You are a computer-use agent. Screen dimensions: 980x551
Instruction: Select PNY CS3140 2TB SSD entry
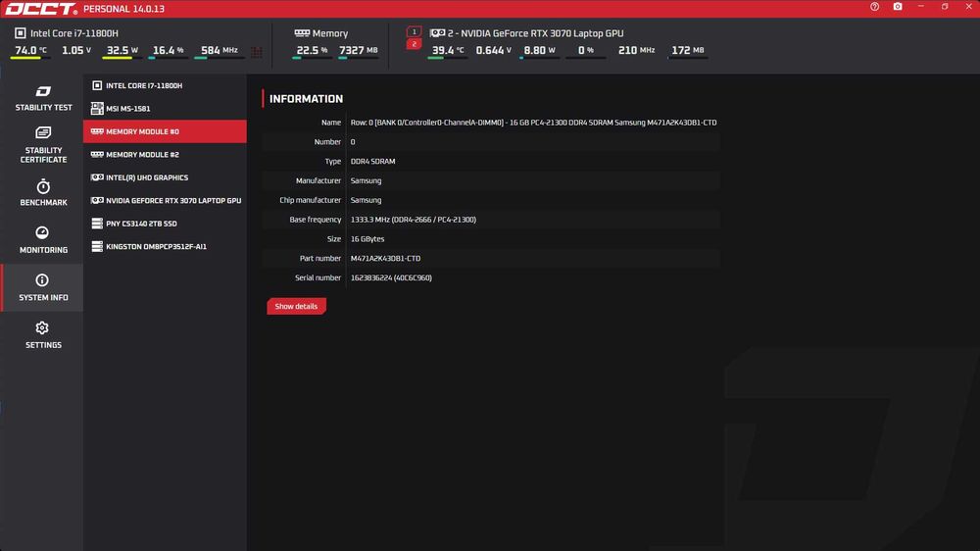[x=165, y=224]
